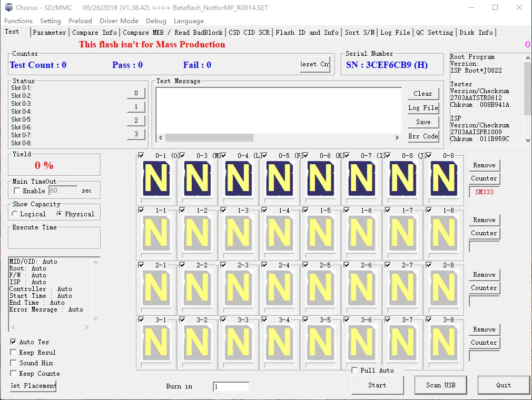Click the Burn in input field
This screenshot has height=400, width=532.
point(231,387)
